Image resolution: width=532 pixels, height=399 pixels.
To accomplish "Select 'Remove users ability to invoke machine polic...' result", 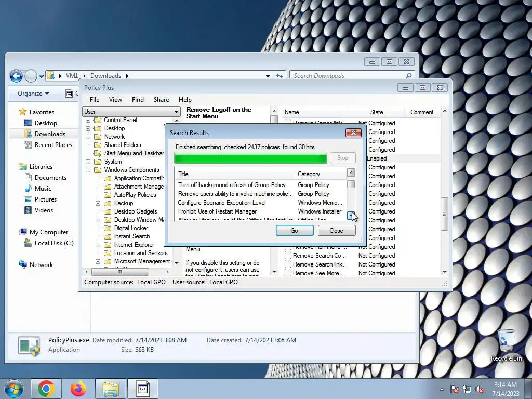I will point(235,194).
